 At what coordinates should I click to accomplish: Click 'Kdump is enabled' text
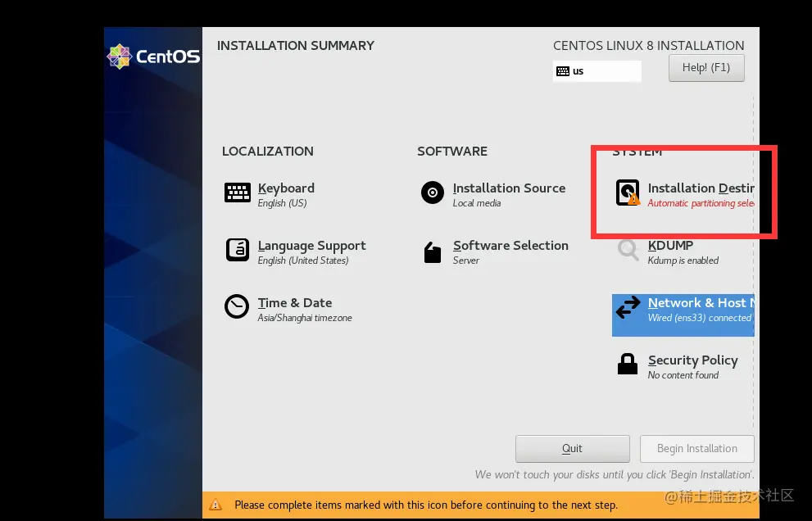click(x=683, y=260)
